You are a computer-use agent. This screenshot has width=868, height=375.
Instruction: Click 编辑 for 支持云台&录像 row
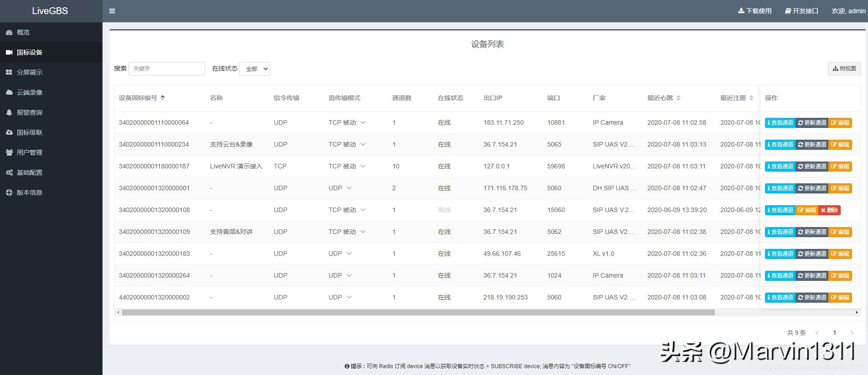tap(840, 144)
